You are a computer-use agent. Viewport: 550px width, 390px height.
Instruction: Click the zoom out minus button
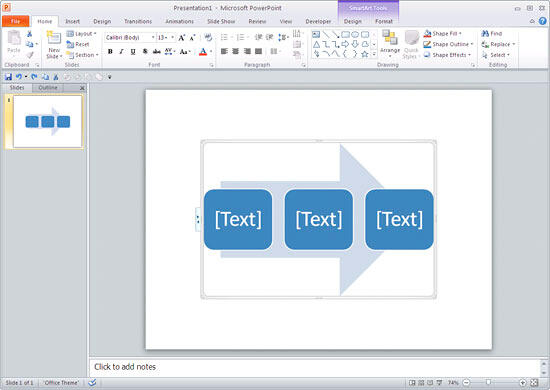(467, 383)
